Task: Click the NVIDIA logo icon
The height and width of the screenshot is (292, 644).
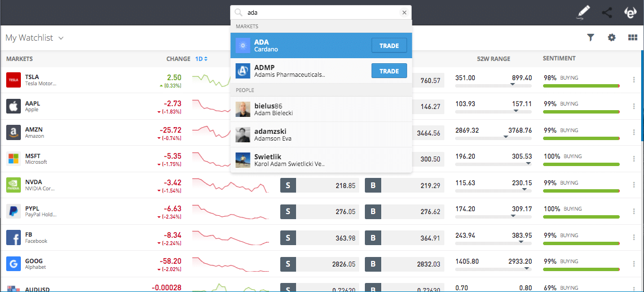Action: tap(14, 185)
